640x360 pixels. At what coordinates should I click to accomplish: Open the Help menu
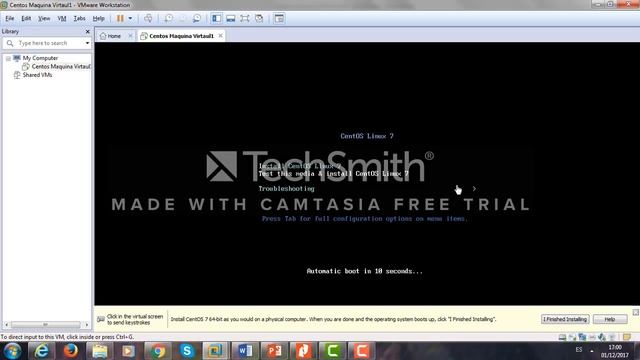click(98, 18)
